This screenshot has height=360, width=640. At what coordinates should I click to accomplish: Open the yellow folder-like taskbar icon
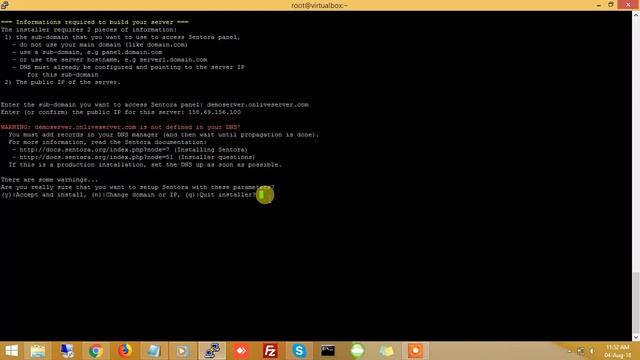386,351
